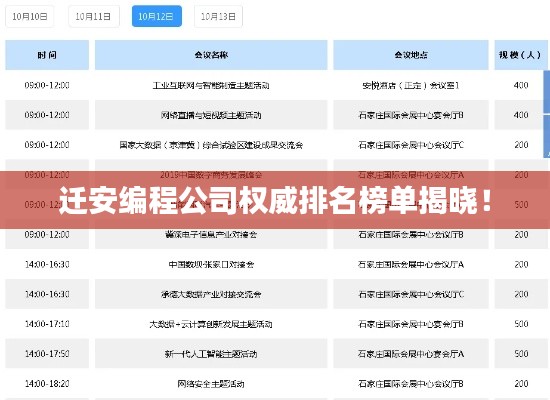Click the 09:00-12:00 time for 网络直播 row
The image size is (550, 400).
47,115
